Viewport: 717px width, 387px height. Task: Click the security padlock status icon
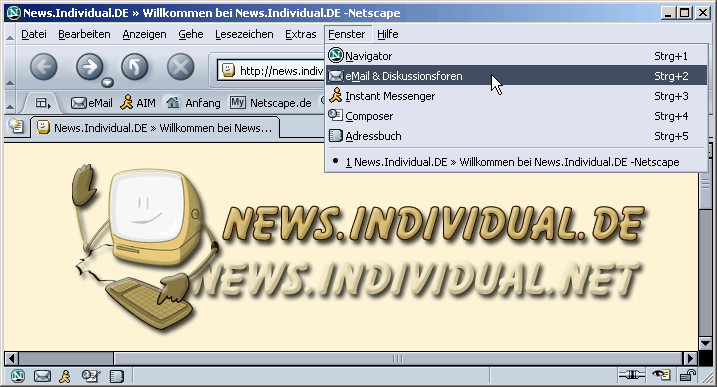tap(688, 376)
